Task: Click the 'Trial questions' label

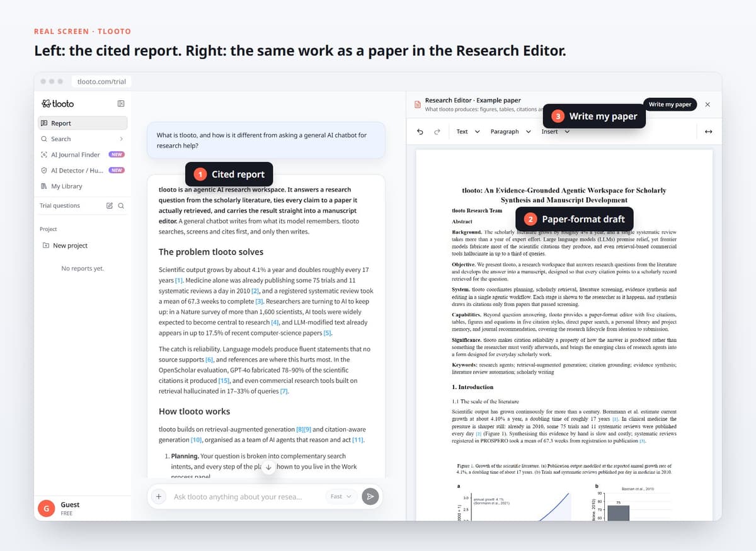Action: tap(60, 205)
